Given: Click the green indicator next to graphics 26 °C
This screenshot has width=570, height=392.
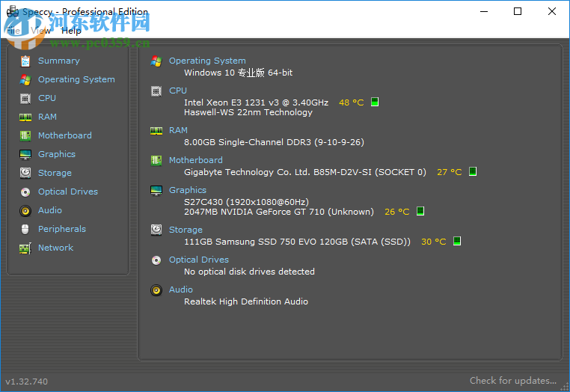Looking at the screenshot, I should pyautogui.click(x=420, y=211).
